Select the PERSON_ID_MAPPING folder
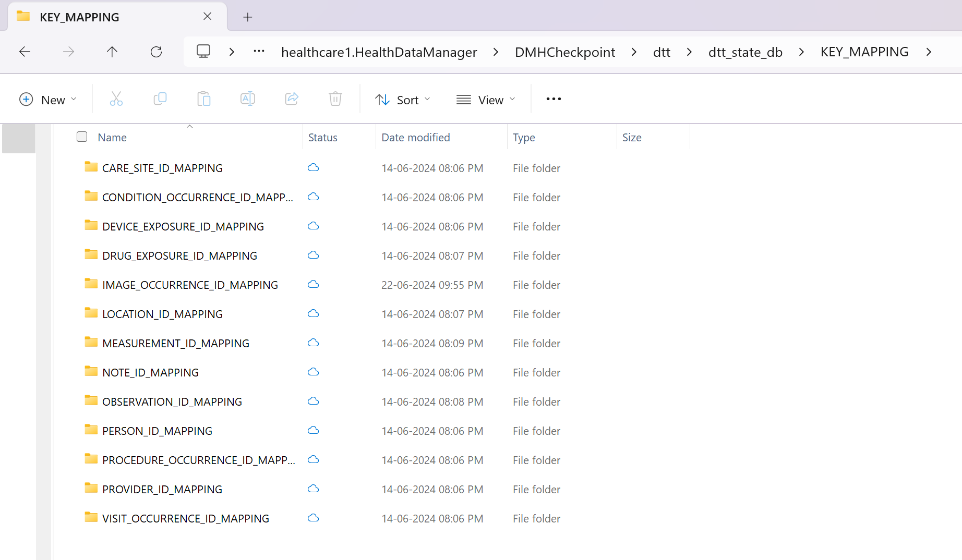Image resolution: width=962 pixels, height=560 pixels. point(157,431)
